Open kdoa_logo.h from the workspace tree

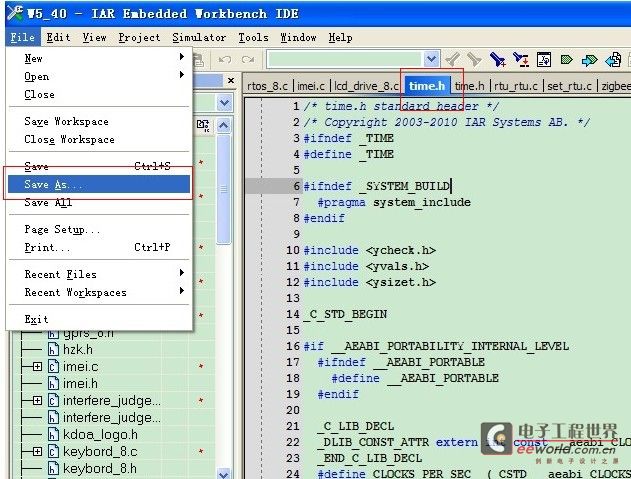pos(99,435)
